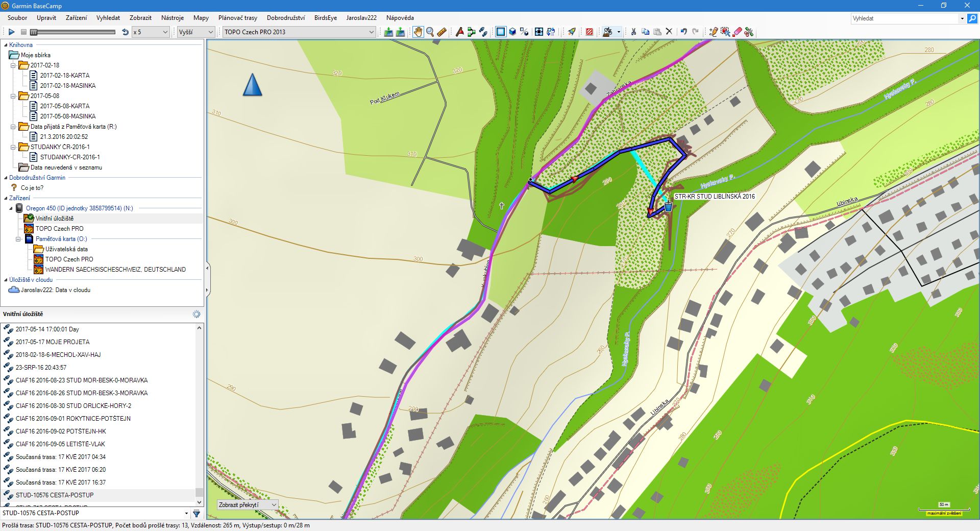Select the Eraser tool in toolbar
The width and height of the screenshot is (980, 531).
pos(737,32)
